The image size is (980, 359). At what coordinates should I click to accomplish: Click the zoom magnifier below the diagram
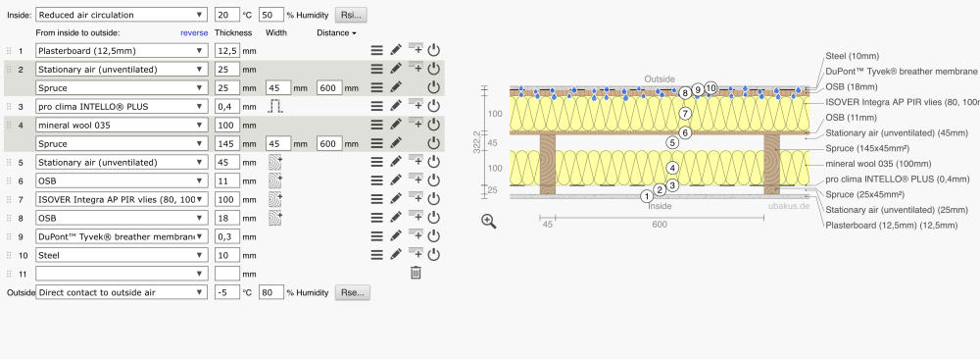tap(489, 222)
